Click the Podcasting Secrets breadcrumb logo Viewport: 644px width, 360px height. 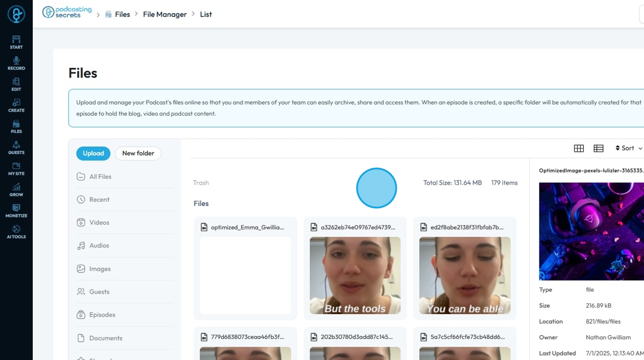click(x=67, y=12)
